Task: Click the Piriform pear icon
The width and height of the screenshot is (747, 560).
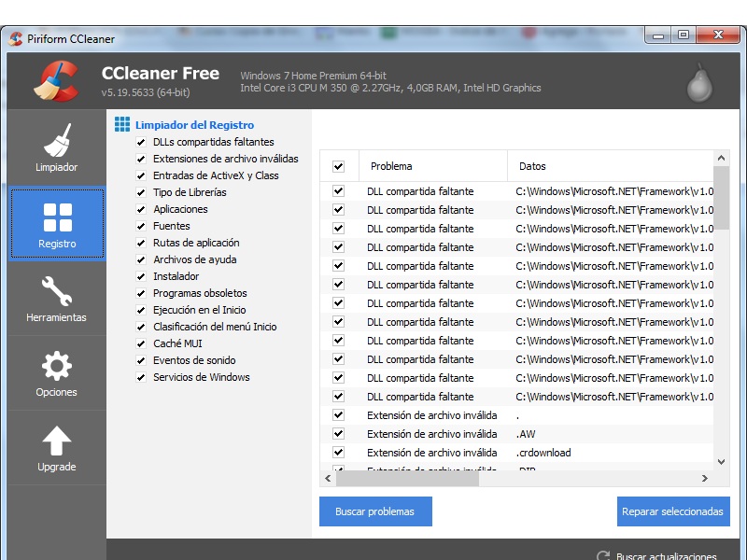Action: pos(699,83)
